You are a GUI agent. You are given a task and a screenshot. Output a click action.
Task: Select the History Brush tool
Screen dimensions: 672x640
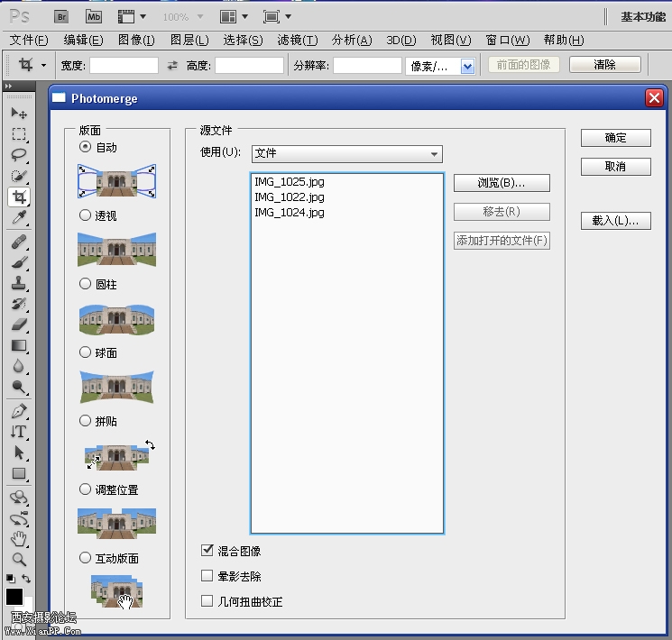(x=18, y=304)
